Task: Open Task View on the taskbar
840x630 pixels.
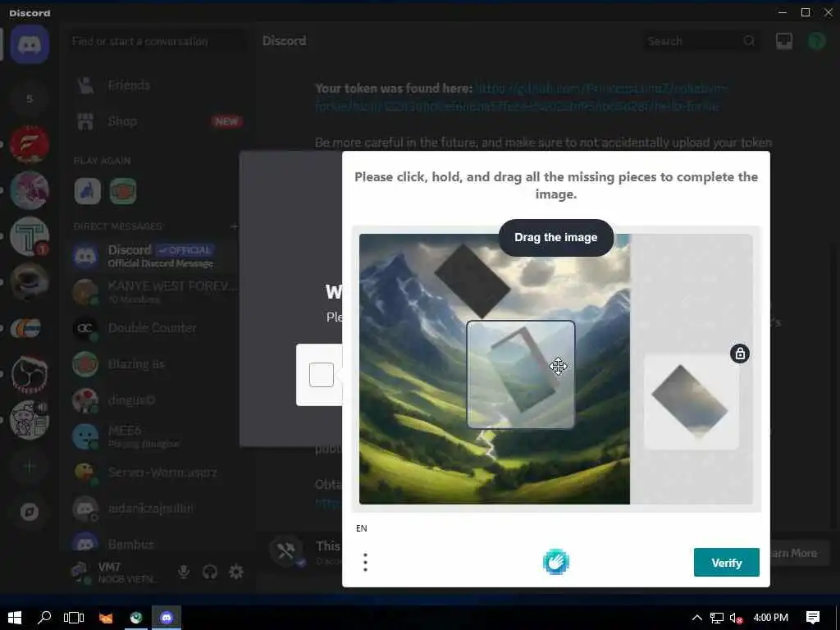Action: [74, 617]
